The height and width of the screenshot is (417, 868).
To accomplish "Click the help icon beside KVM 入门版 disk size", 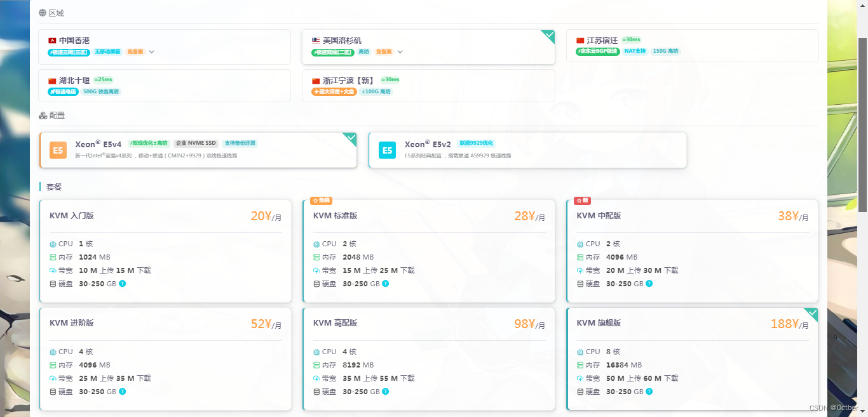I will coord(122,284).
